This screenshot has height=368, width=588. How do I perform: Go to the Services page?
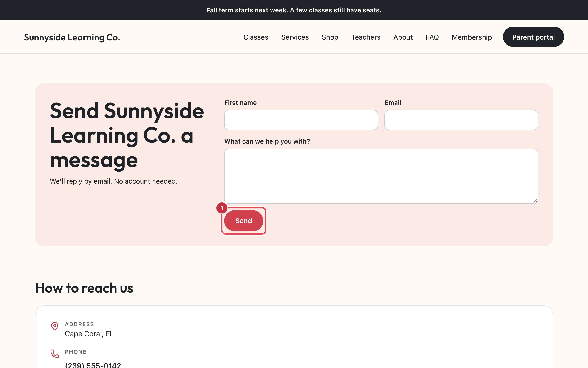tap(295, 37)
